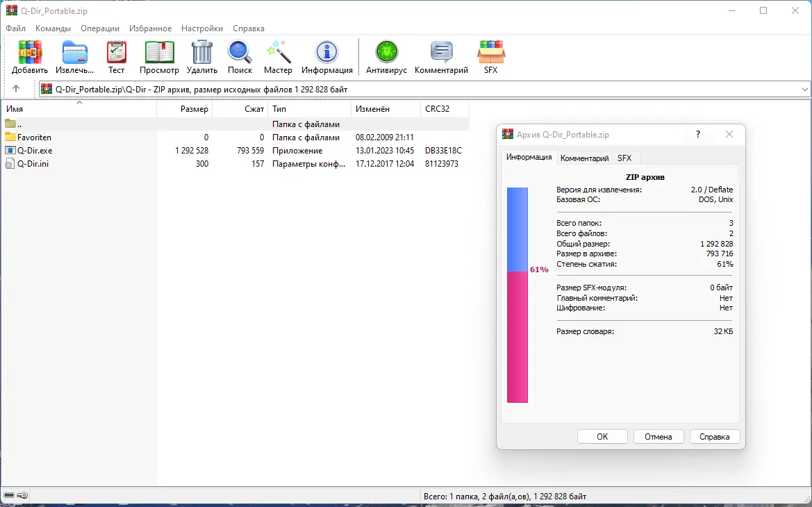This screenshot has height=507, width=812.
Task: Click the 2.0 / Deflate value in dialog
Action: click(711, 190)
